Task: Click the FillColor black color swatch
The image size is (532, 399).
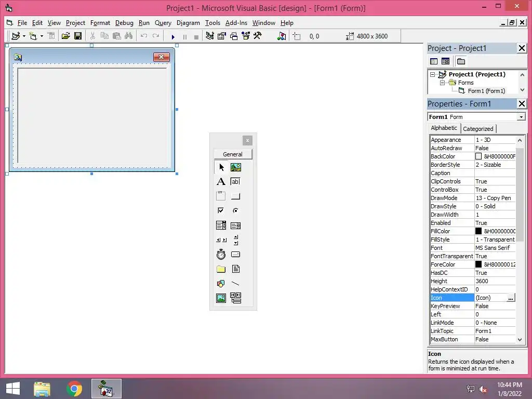Action: coord(478,231)
